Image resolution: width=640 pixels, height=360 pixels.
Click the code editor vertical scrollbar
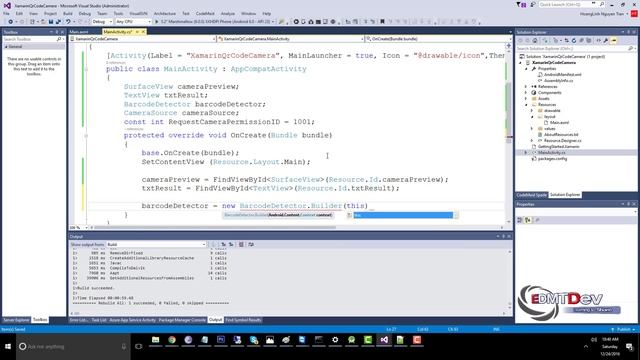pyautogui.click(x=509, y=135)
